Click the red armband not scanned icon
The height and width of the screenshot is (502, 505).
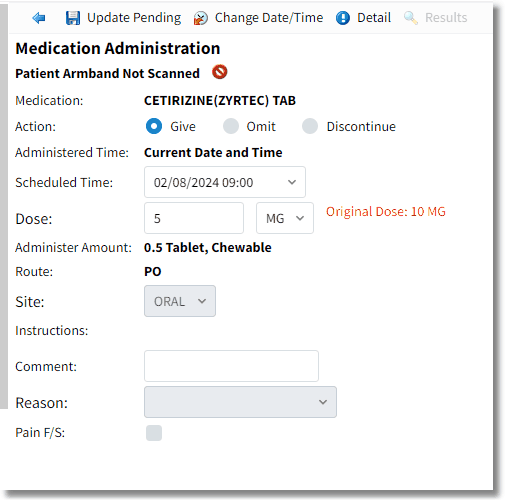pyautogui.click(x=220, y=72)
